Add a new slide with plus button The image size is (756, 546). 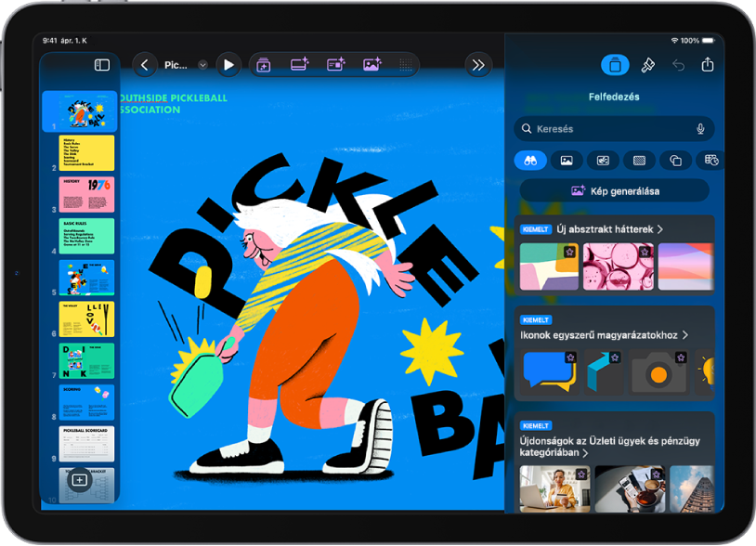coord(79,480)
